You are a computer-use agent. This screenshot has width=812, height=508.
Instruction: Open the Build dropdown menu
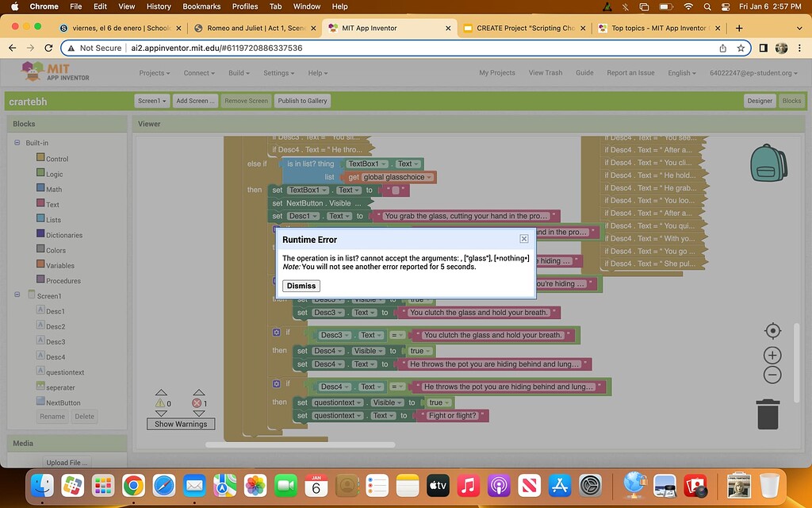pos(238,73)
